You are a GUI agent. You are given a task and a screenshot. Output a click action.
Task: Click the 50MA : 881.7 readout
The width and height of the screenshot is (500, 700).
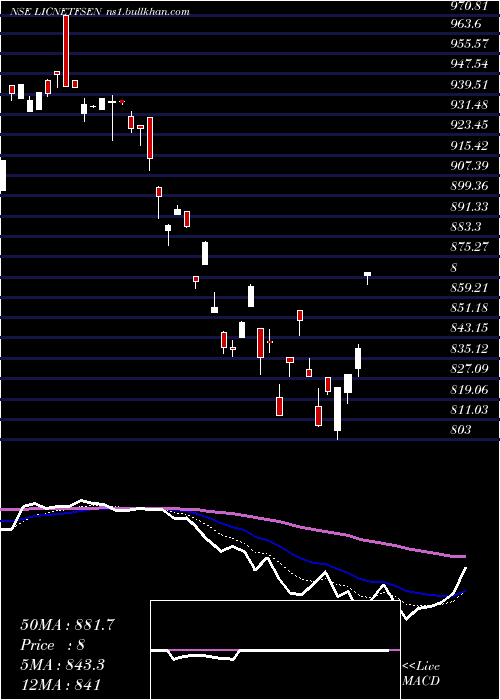tap(67, 625)
